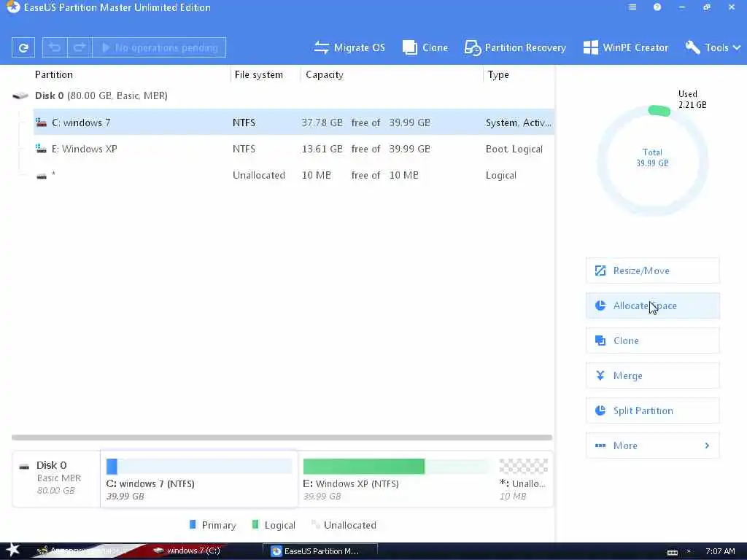Click the used space donut chart

pos(652,160)
